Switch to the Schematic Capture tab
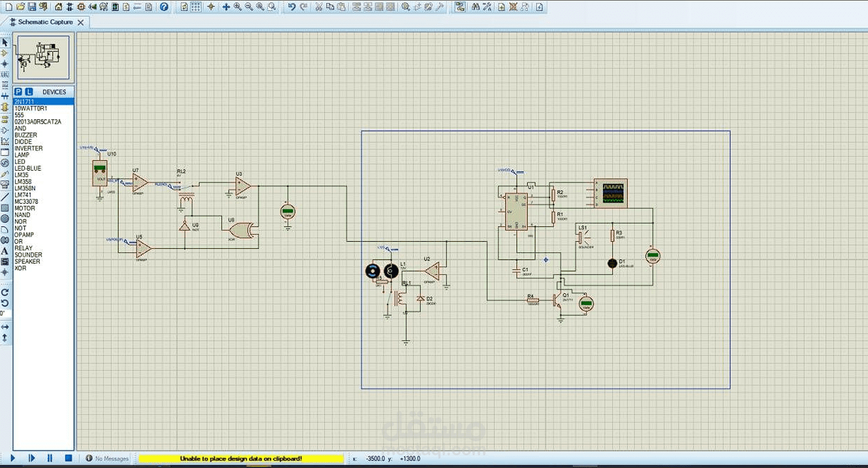The width and height of the screenshot is (868, 468). (45, 22)
